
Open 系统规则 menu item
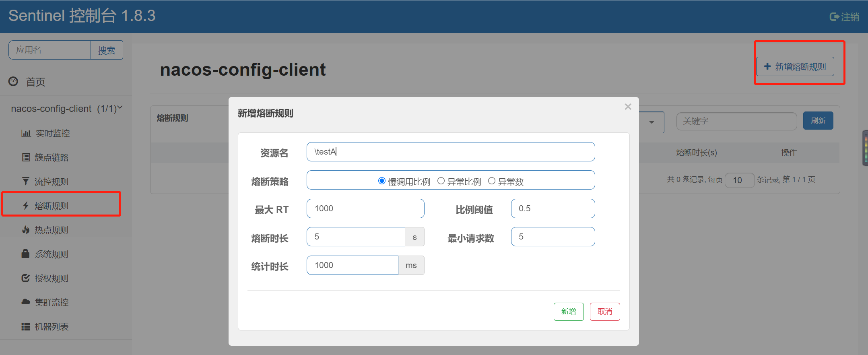point(52,254)
